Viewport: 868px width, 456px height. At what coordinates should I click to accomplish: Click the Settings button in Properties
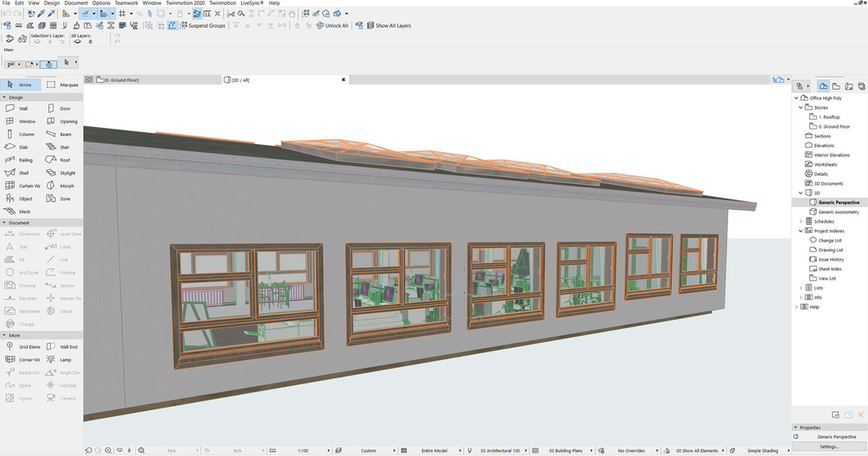click(828, 446)
